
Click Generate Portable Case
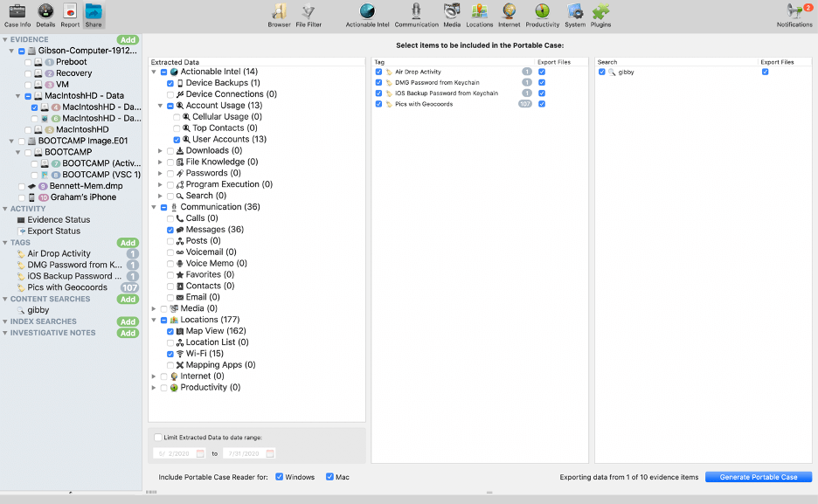pyautogui.click(x=758, y=477)
